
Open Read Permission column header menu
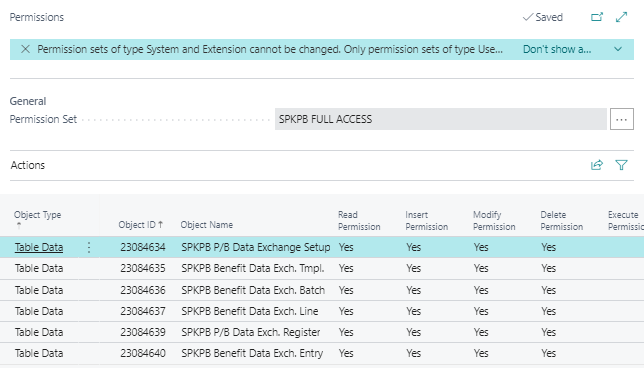[359, 221]
